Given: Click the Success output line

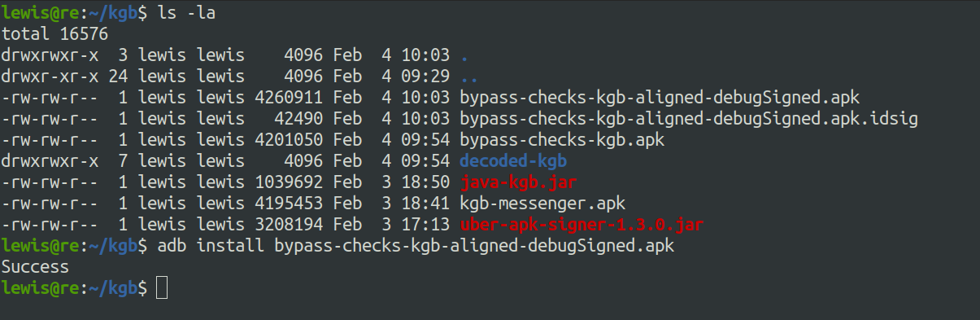Looking at the screenshot, I should click(35, 266).
